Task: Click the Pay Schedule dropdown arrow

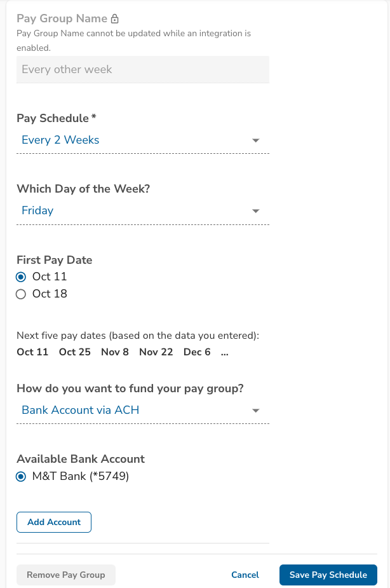Action: coord(256,140)
